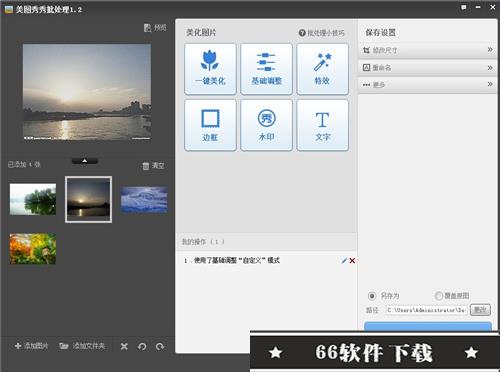Open the 文字 text tool
This screenshot has height=372, width=500.
click(322, 125)
